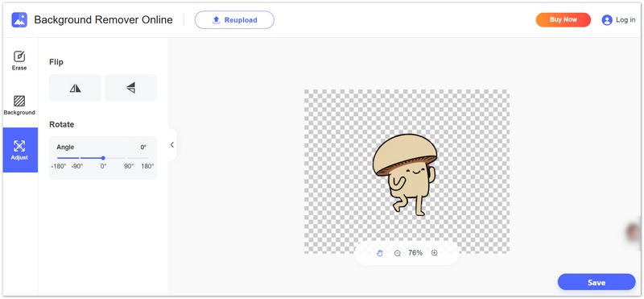This screenshot has height=299, width=644.
Task: Click the -90° angle label
Action: [x=76, y=167]
